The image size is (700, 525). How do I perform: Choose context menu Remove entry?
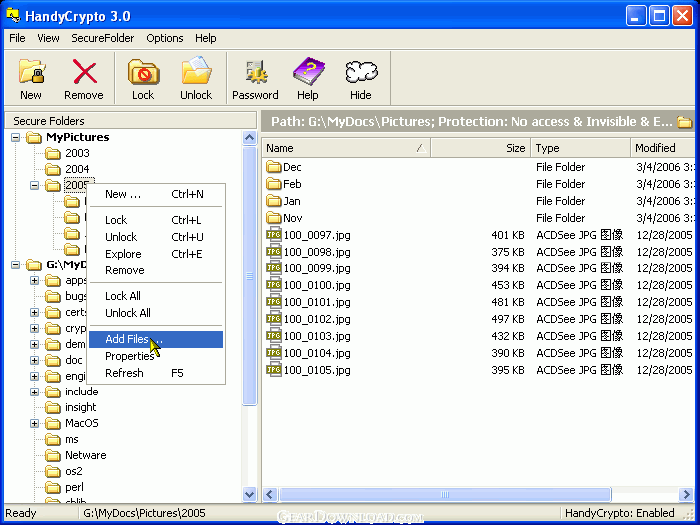156,271
